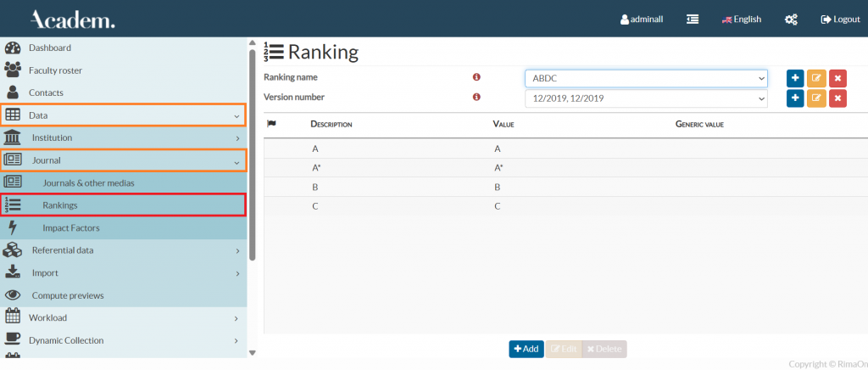The width and height of the screenshot is (868, 370).
Task: Open the Ranking name dropdown showing ABDC
Action: pos(646,78)
